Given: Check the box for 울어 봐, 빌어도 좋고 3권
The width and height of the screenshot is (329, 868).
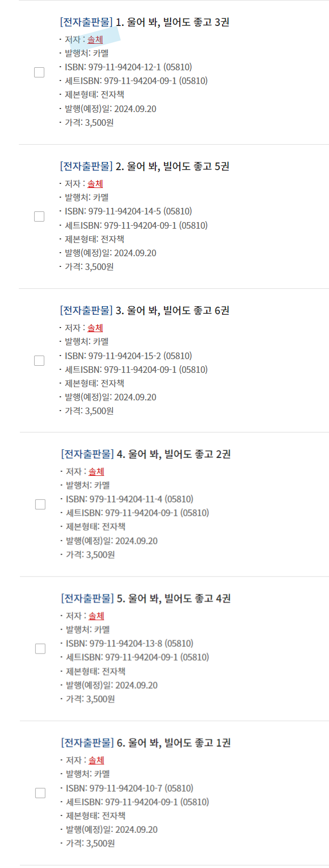Looking at the screenshot, I should click(39, 72).
